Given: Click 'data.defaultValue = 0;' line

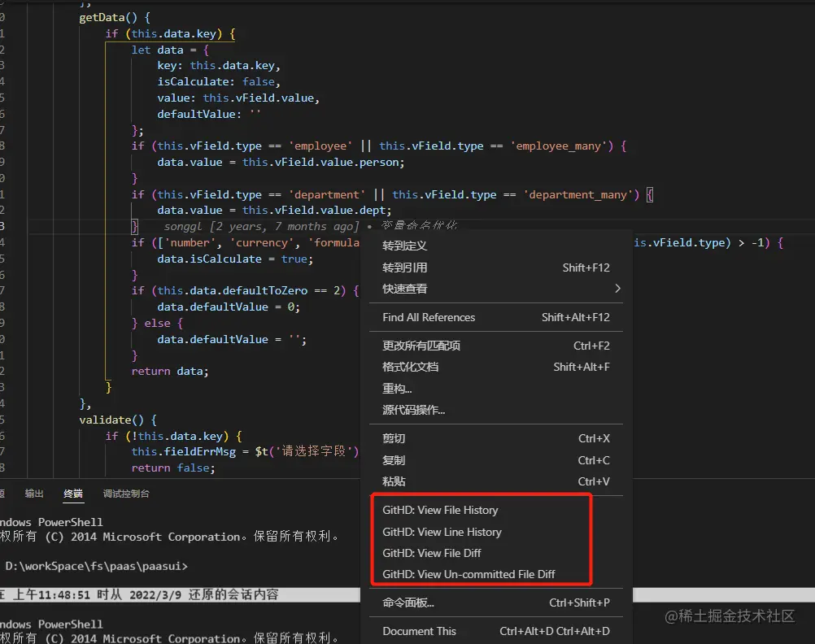Looking at the screenshot, I should [x=229, y=307].
